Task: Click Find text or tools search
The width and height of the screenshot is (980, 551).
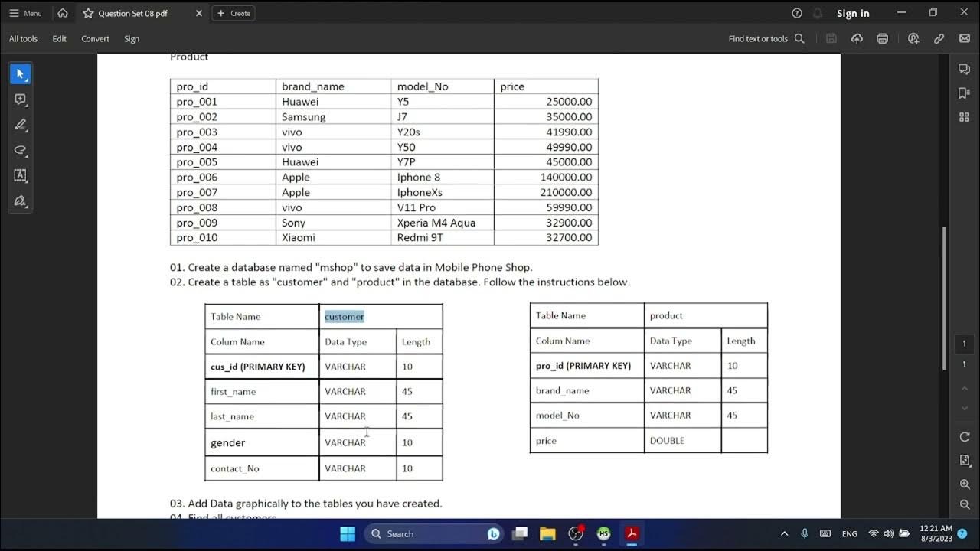Action: (x=766, y=38)
